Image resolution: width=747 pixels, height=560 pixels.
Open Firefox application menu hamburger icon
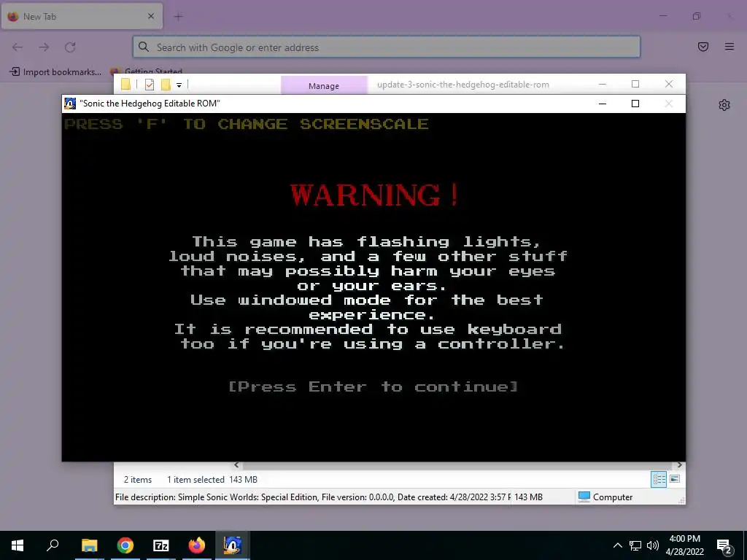click(x=729, y=47)
